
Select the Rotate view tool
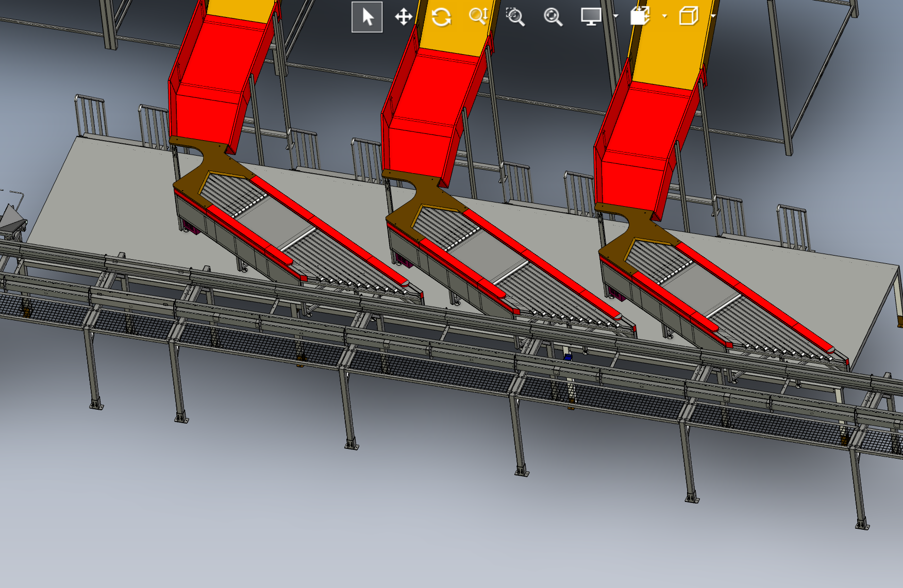pos(441,17)
